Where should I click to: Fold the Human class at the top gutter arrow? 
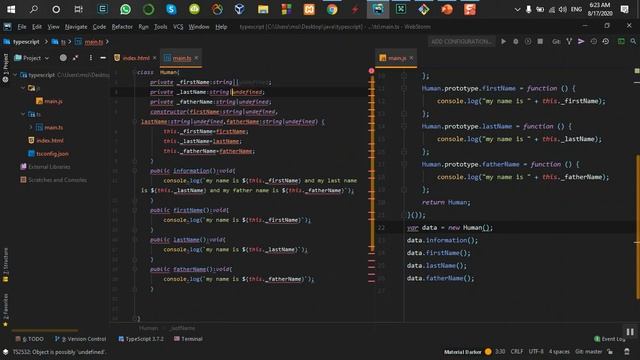click(x=134, y=72)
